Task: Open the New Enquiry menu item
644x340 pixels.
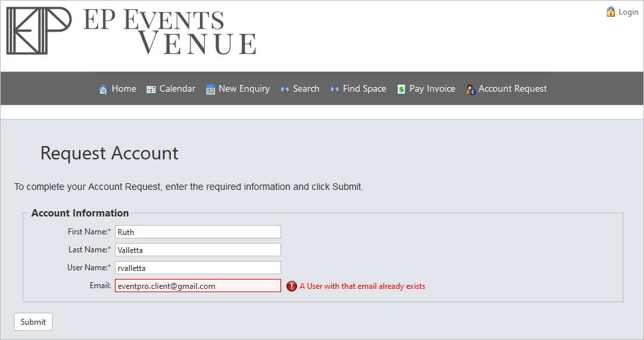Action: point(238,89)
